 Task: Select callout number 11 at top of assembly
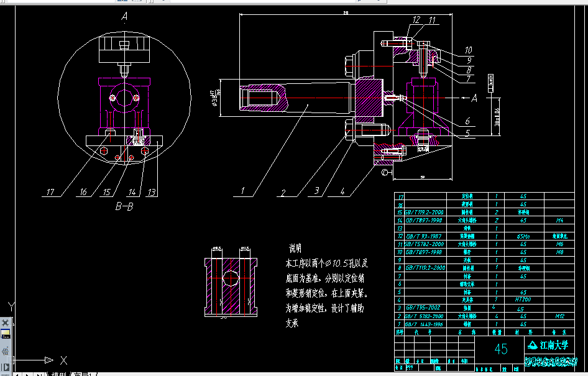click(432, 20)
